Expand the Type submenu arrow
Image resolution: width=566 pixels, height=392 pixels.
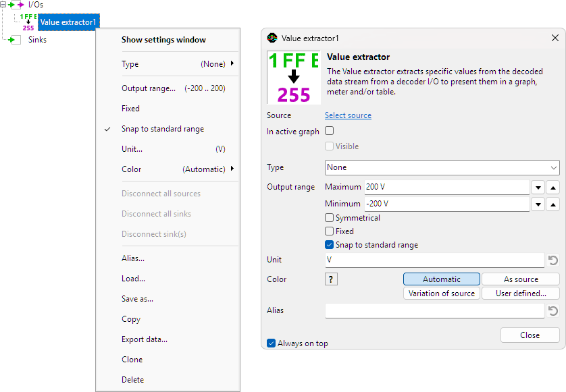232,63
